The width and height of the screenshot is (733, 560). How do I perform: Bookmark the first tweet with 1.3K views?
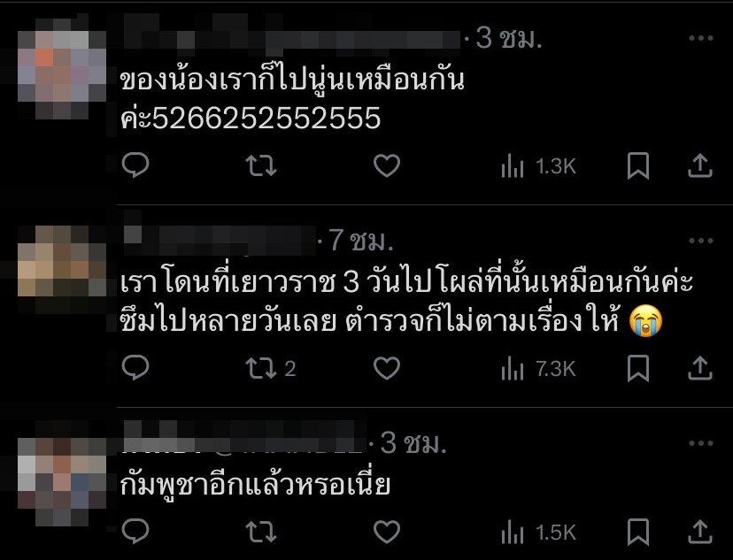point(638,165)
